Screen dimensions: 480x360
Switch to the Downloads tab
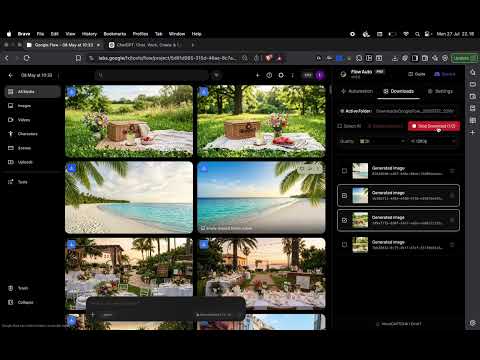click(x=399, y=91)
